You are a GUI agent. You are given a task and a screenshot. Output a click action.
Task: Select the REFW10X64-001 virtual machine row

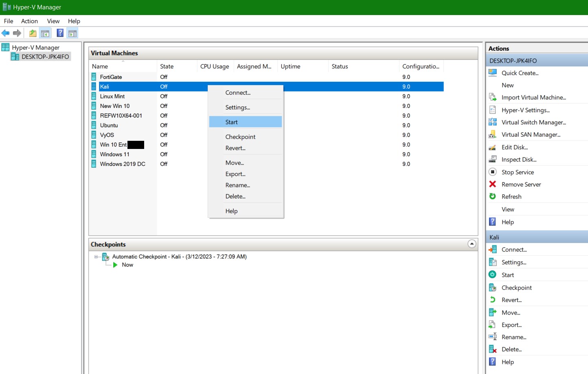click(266, 116)
